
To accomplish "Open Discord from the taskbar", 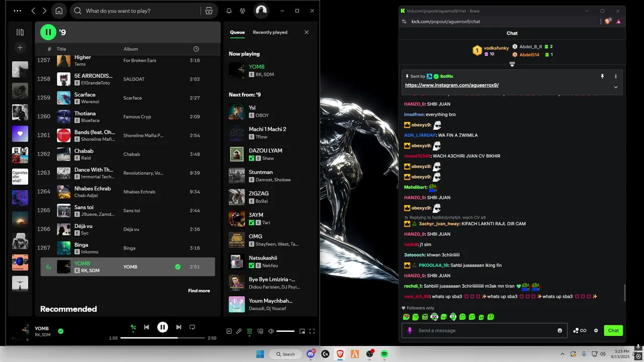I will coord(310,354).
